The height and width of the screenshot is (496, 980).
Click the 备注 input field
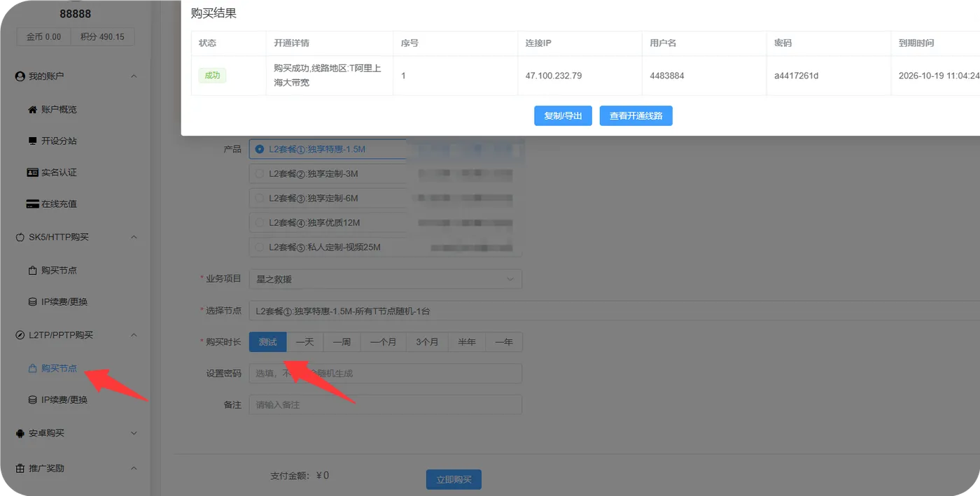point(386,405)
